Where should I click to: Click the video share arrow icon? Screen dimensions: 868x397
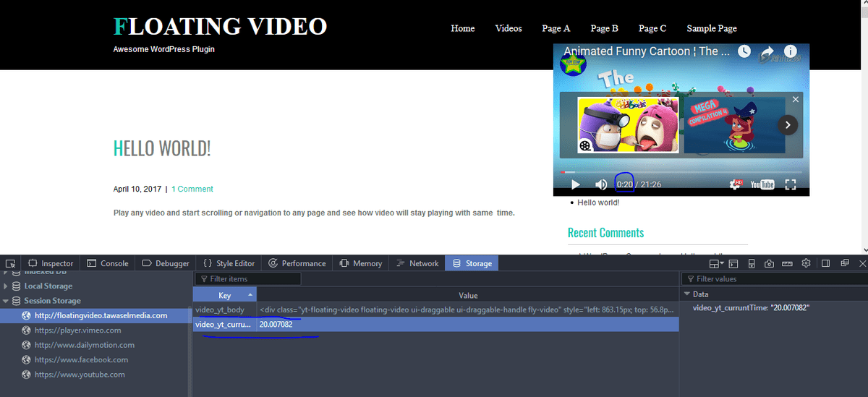[767, 52]
